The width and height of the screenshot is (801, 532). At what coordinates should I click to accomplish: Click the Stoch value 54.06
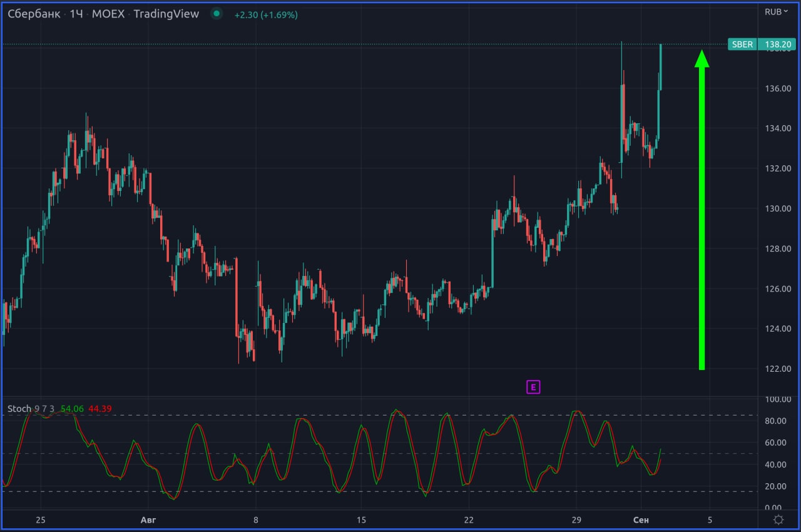72,409
